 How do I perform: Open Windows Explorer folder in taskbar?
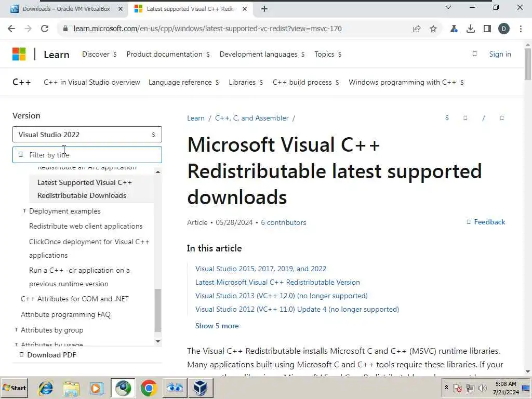click(71, 388)
